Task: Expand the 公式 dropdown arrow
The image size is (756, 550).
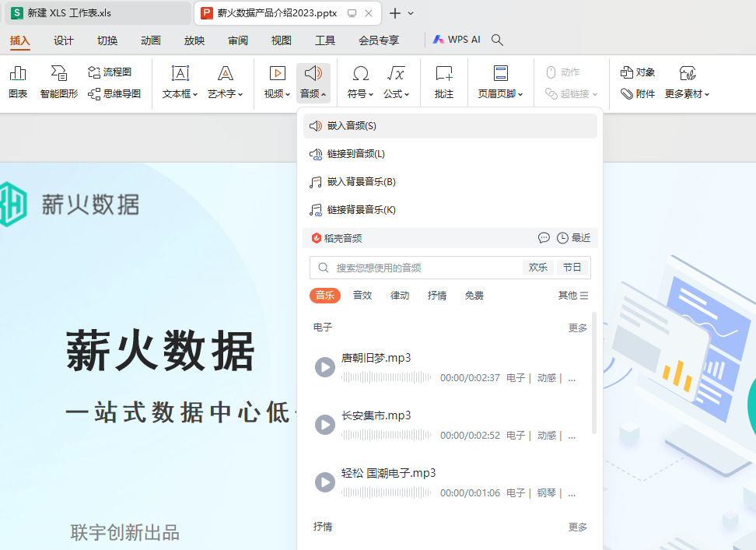Action: click(x=407, y=94)
